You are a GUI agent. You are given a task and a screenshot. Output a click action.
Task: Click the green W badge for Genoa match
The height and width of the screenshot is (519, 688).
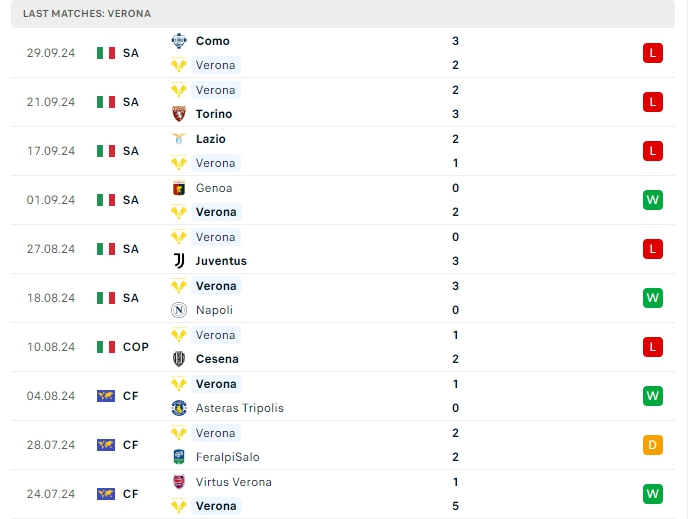pos(652,200)
